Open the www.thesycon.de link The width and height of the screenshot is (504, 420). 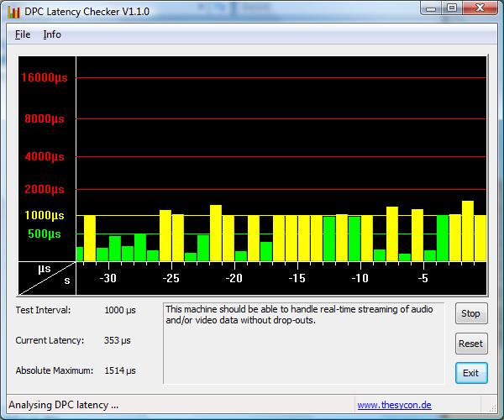(394, 405)
